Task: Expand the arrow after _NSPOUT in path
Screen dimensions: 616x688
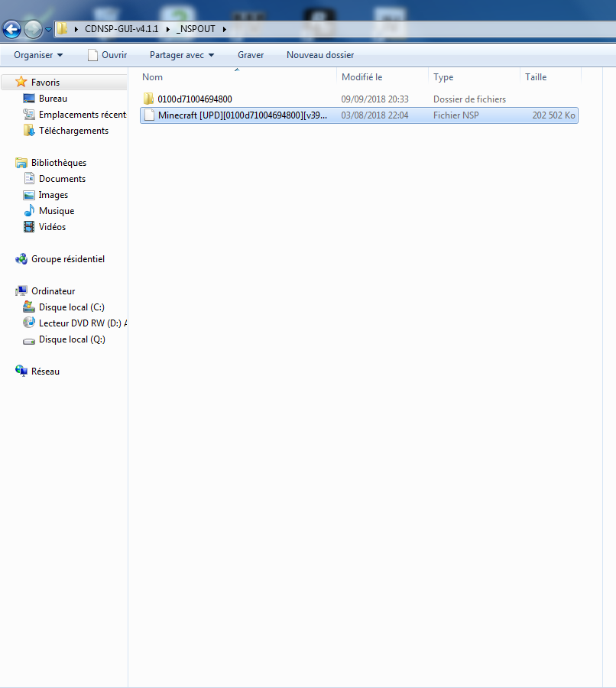Action: pyautogui.click(x=224, y=29)
